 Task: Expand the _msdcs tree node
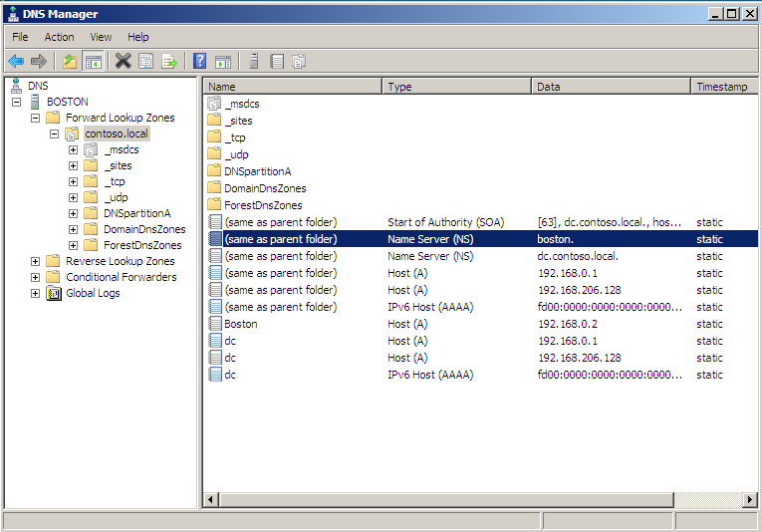click(x=74, y=150)
